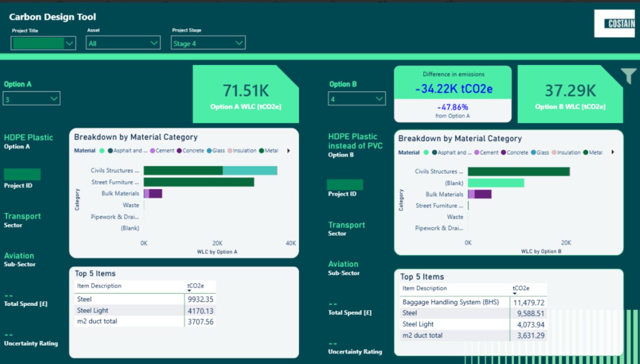Click tCO2e sort arrow in Option A table

(x=189, y=291)
